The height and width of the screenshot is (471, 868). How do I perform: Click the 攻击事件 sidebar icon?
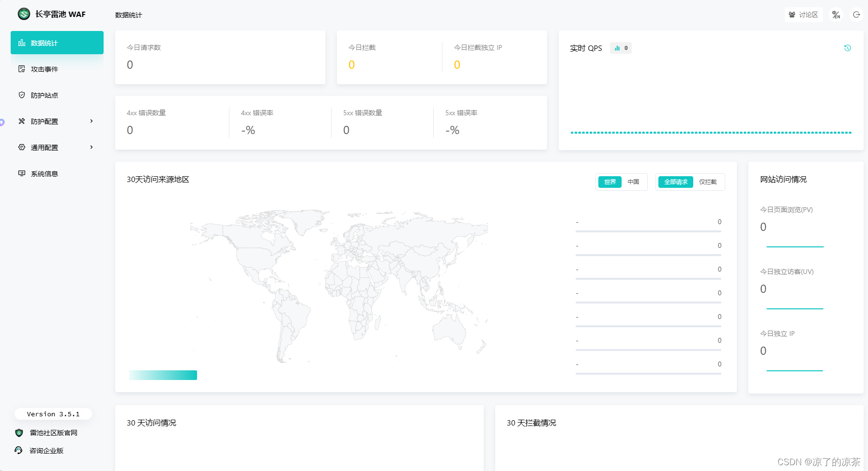pos(22,69)
